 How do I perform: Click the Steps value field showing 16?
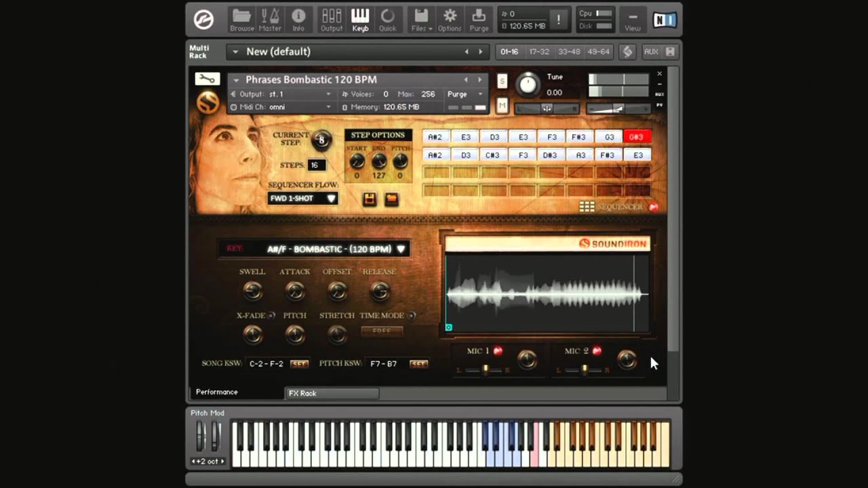(x=317, y=165)
